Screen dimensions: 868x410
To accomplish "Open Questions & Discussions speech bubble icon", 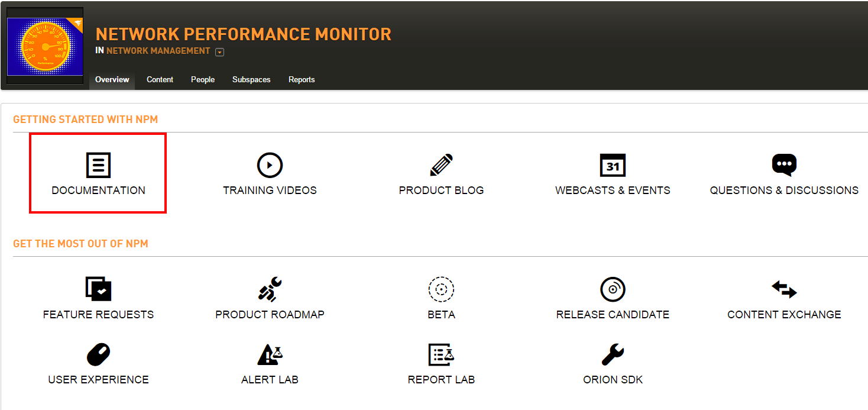I will 784,165.
